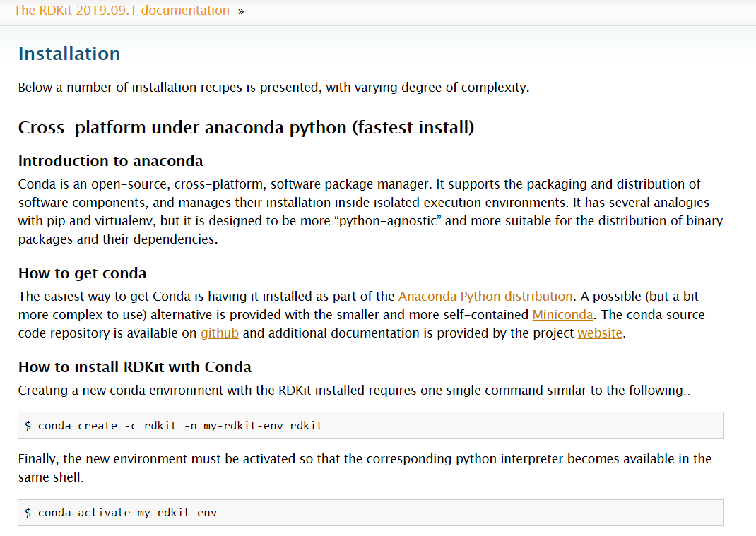Click the 'Finally, the new environment' paragraph

click(x=365, y=467)
